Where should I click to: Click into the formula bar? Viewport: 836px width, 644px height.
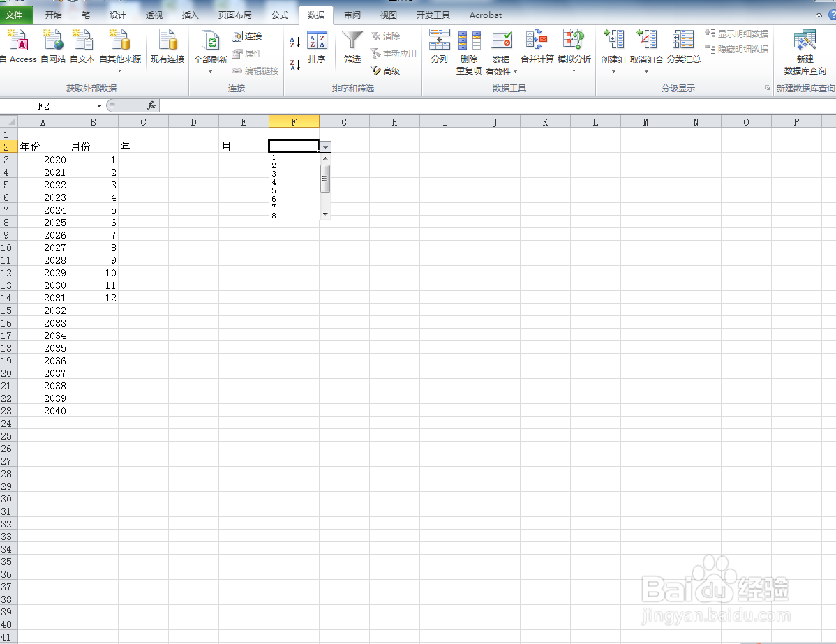pos(497,105)
